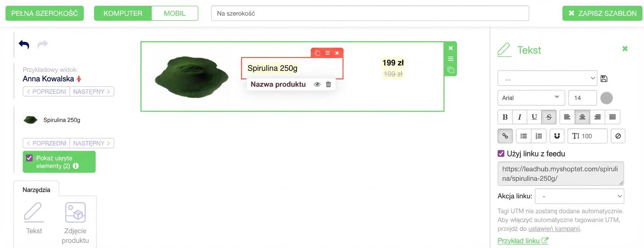Toggle visibility eye for Nazwa produktu
644x248 pixels.
[317, 84]
